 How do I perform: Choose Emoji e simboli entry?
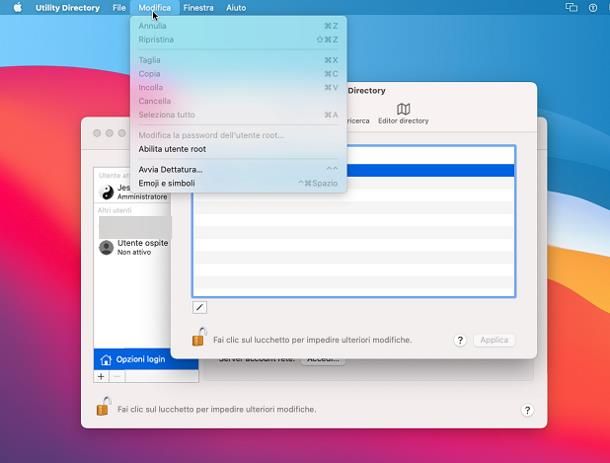pyautogui.click(x=238, y=183)
